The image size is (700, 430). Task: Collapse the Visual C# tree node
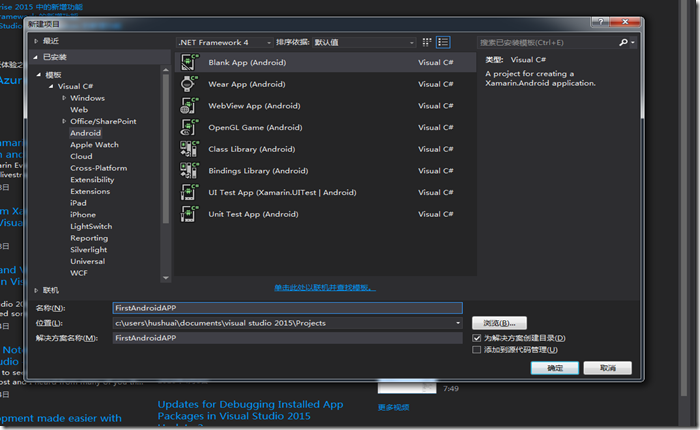coord(51,86)
